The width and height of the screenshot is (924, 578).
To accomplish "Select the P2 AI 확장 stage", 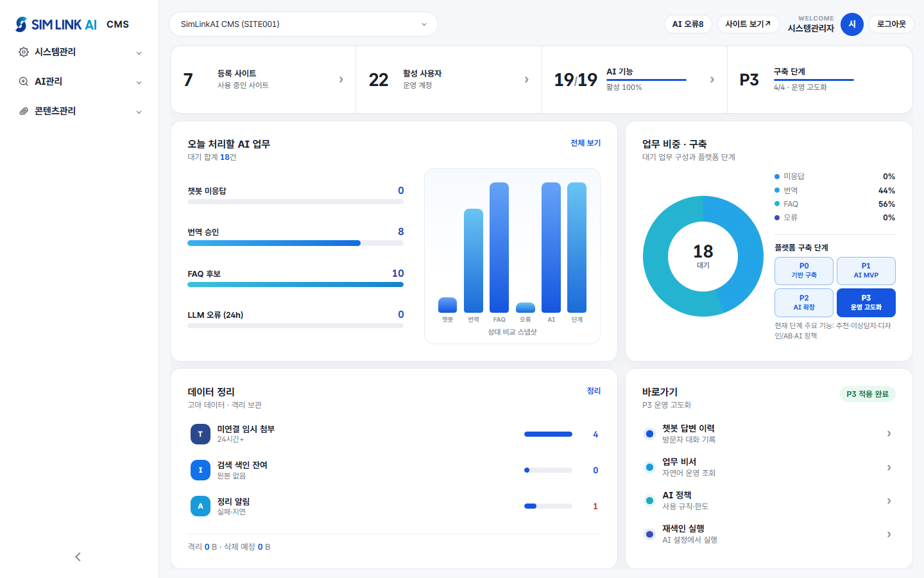I will point(804,302).
